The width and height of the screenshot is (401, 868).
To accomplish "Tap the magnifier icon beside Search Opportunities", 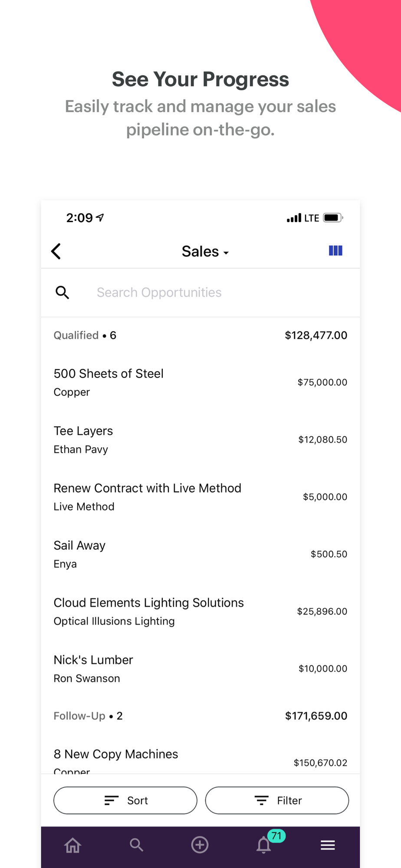I will tap(62, 293).
